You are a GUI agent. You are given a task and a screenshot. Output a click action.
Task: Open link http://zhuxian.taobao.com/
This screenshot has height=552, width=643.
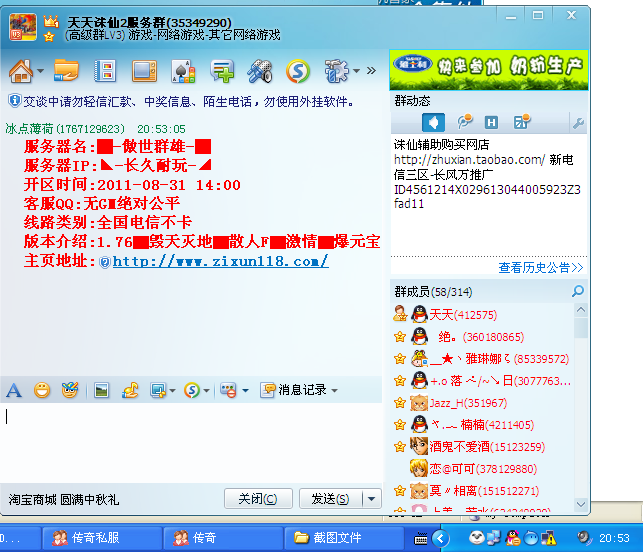point(470,160)
